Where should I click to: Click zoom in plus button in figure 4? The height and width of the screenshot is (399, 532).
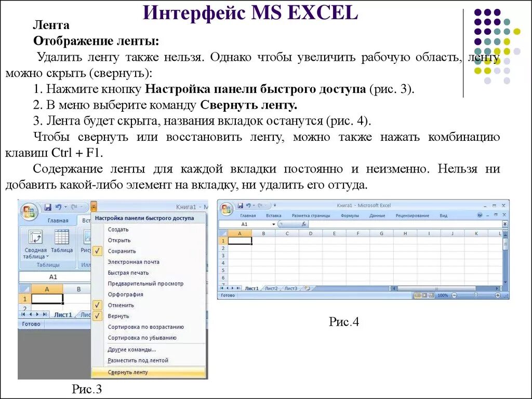[498, 295]
